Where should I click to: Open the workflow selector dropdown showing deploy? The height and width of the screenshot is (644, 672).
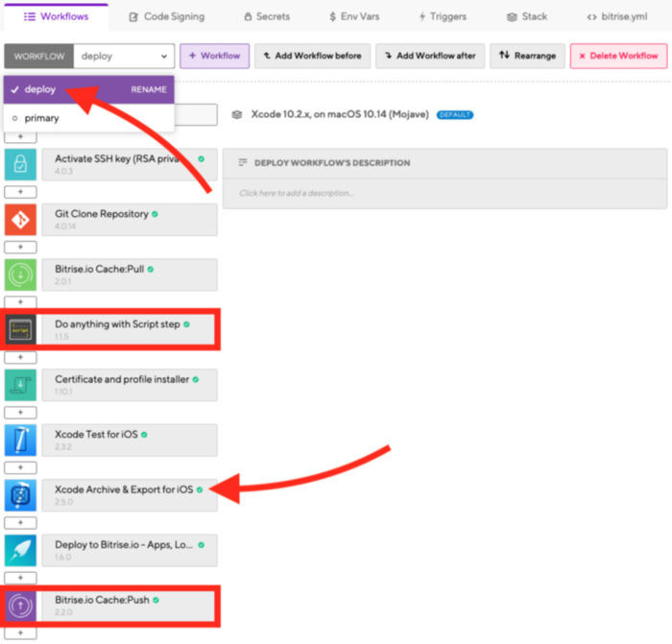[124, 56]
